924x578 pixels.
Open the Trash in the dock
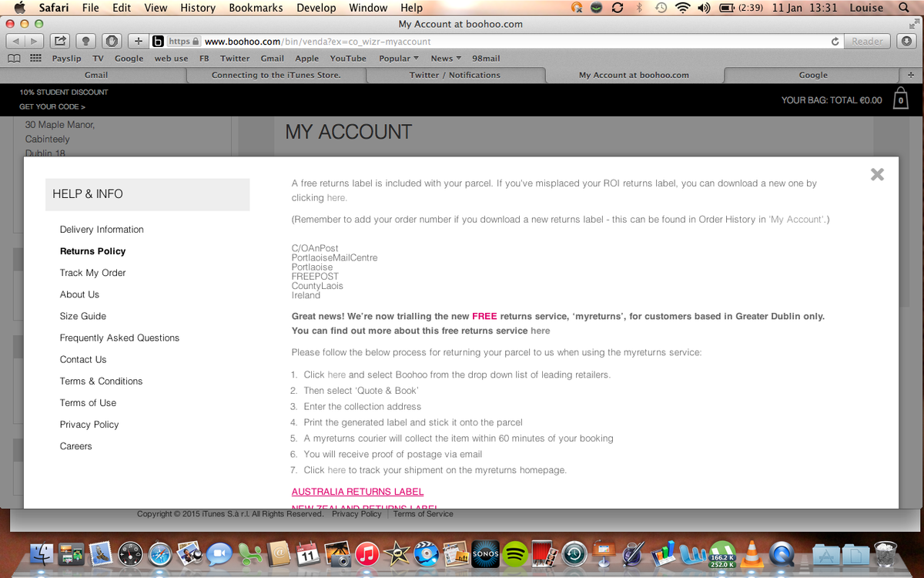886,553
